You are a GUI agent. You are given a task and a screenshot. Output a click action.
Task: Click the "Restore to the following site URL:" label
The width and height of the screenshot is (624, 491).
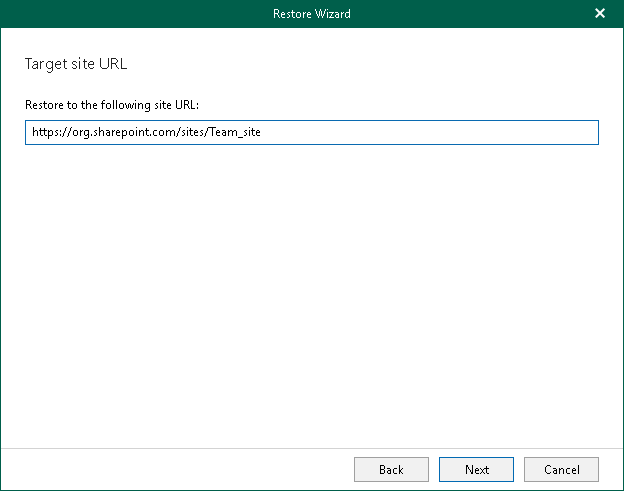tap(116, 104)
